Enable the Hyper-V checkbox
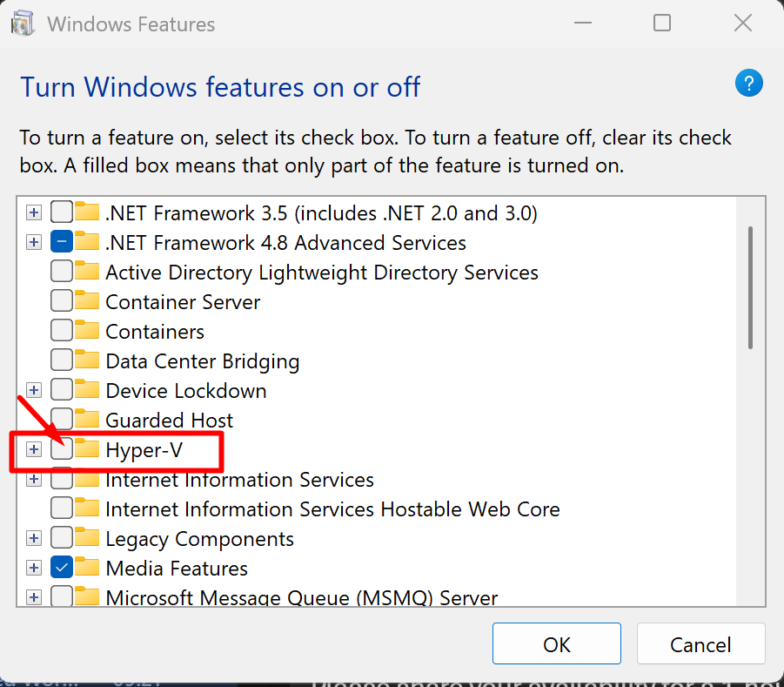The height and width of the screenshot is (687, 784). 62,450
